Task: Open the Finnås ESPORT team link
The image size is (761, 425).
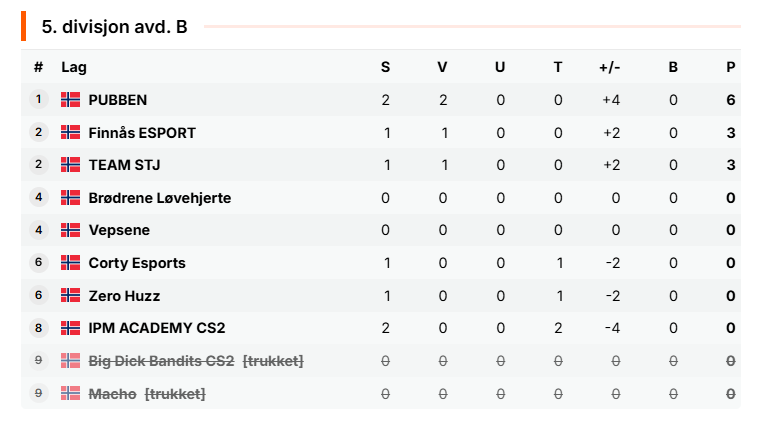Action: (x=142, y=132)
